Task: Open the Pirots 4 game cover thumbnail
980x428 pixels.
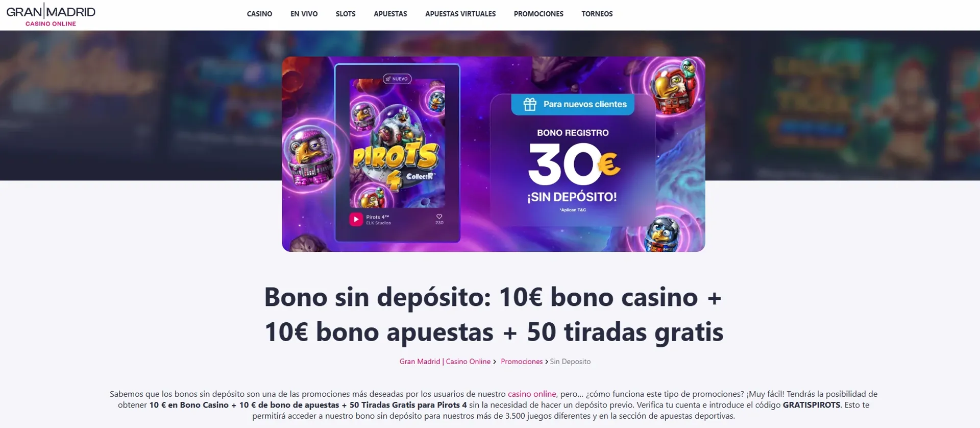Action: pos(397,143)
